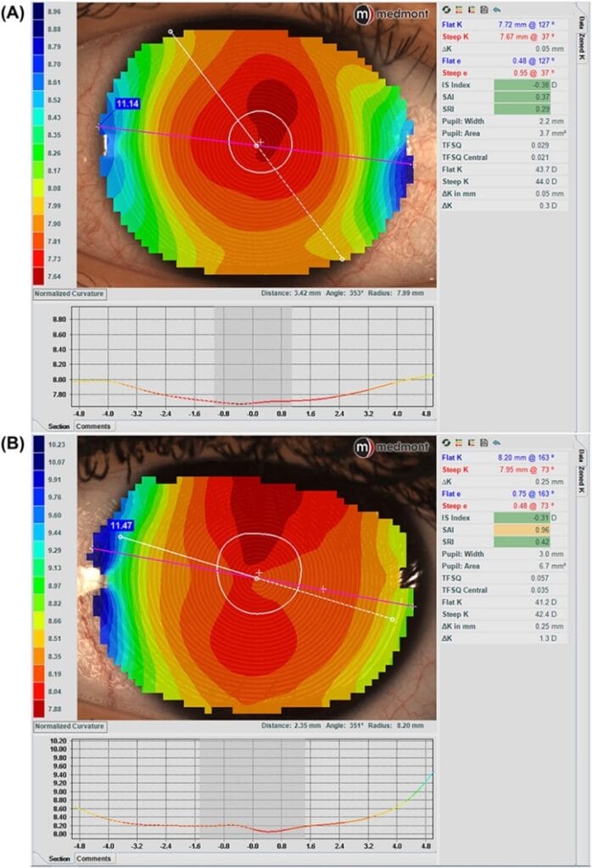Click the 8.26 green legend swatch in panel A
Viewport: 592px width, 868px height.
click(38, 153)
